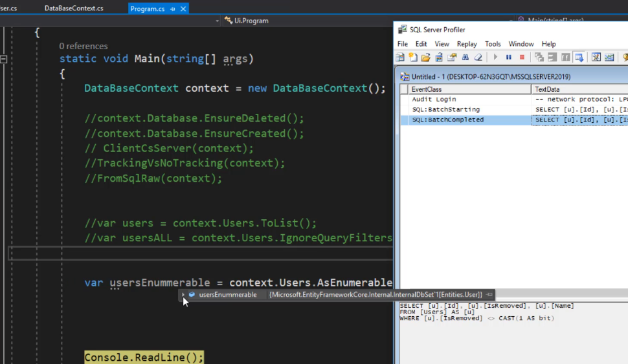
Task: Pause the running trace
Action: click(x=509, y=57)
